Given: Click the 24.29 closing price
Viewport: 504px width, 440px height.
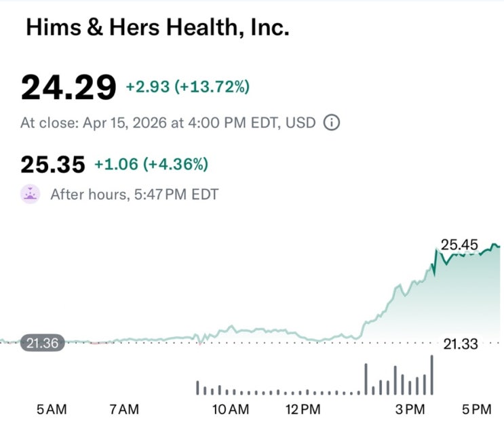Looking at the screenshot, I should tap(68, 87).
